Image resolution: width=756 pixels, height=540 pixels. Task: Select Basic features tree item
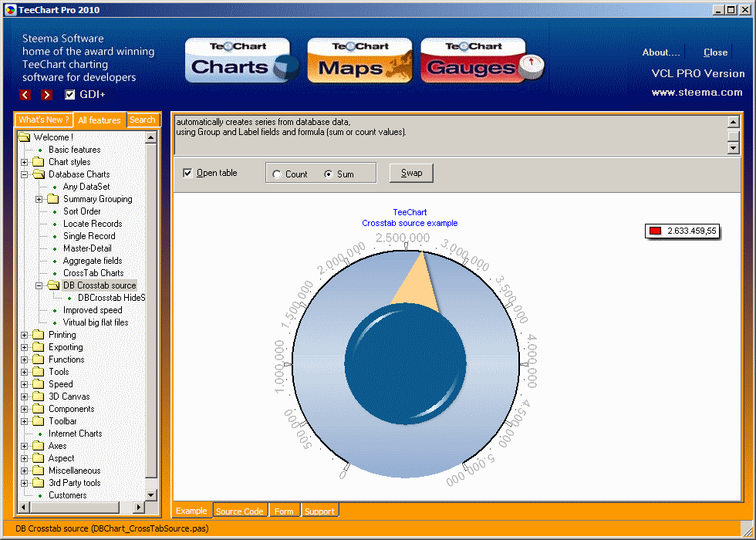pos(75,150)
